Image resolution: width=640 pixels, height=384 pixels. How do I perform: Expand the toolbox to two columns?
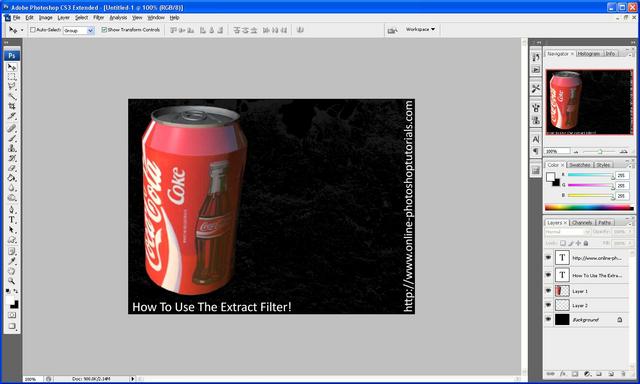pos(6,42)
